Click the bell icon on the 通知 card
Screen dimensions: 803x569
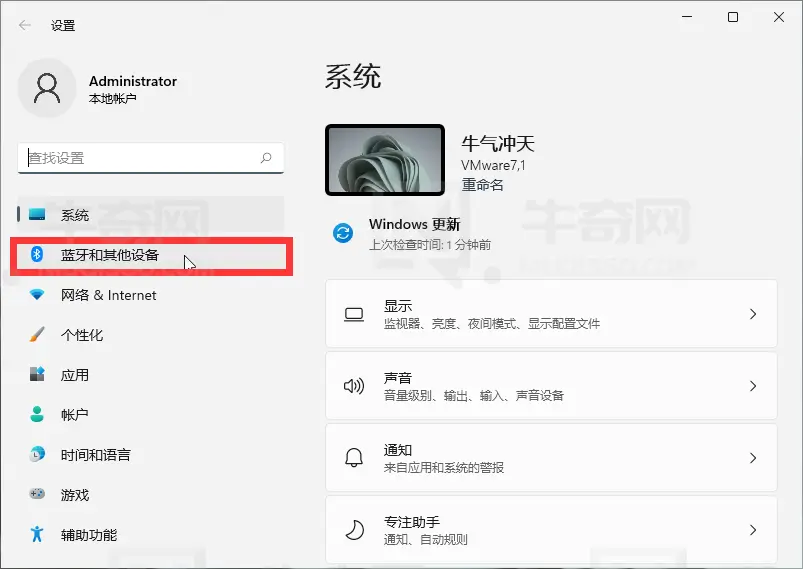pyautogui.click(x=354, y=458)
